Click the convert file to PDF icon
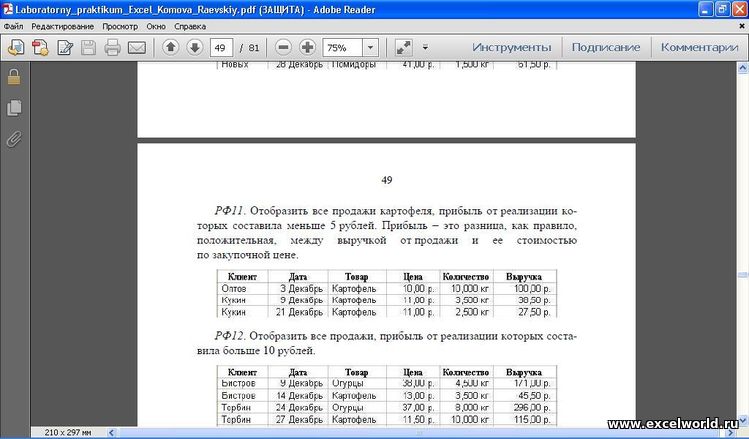The width and height of the screenshot is (749, 439). (x=40, y=47)
